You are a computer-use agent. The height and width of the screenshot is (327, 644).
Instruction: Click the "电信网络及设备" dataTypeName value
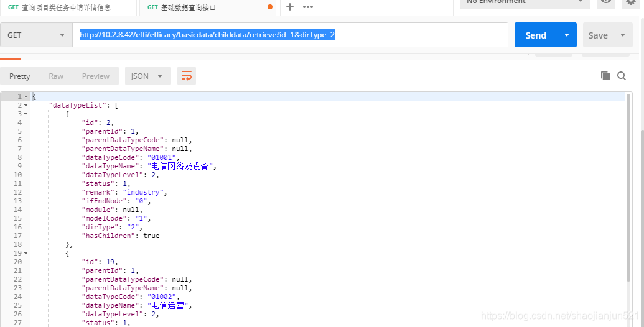point(180,166)
